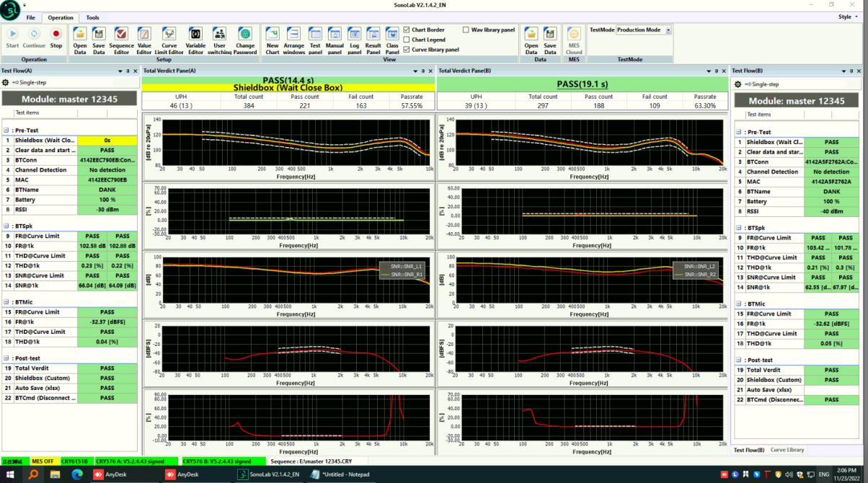The width and height of the screenshot is (868, 483).
Task: Open the Tools ribbon tab
Action: 92,17
